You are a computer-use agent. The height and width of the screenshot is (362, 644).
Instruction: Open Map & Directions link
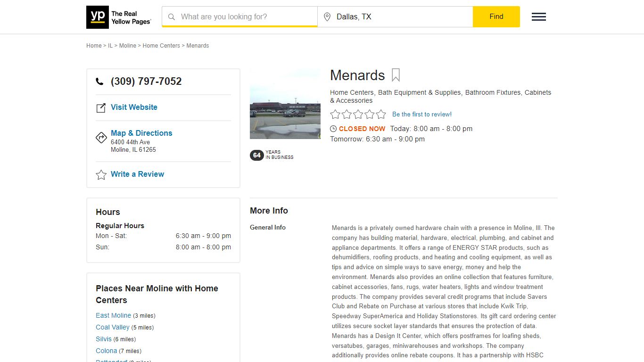point(141,133)
